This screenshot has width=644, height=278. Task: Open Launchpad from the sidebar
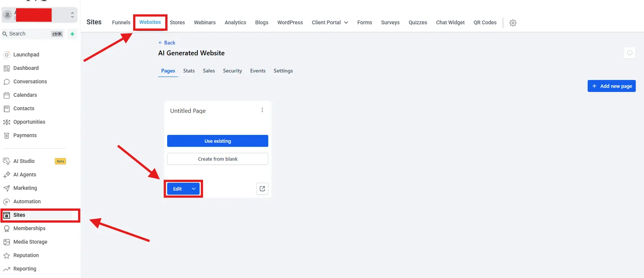tap(26, 55)
